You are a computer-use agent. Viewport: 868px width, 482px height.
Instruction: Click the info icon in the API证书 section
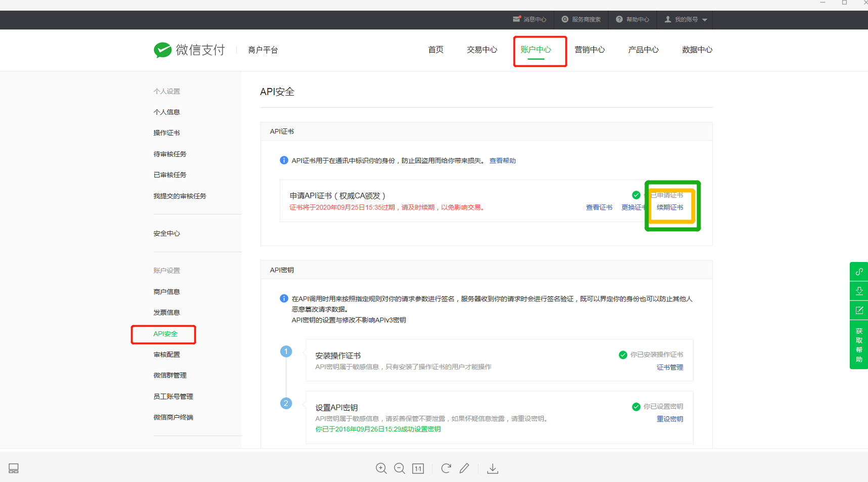tap(284, 160)
